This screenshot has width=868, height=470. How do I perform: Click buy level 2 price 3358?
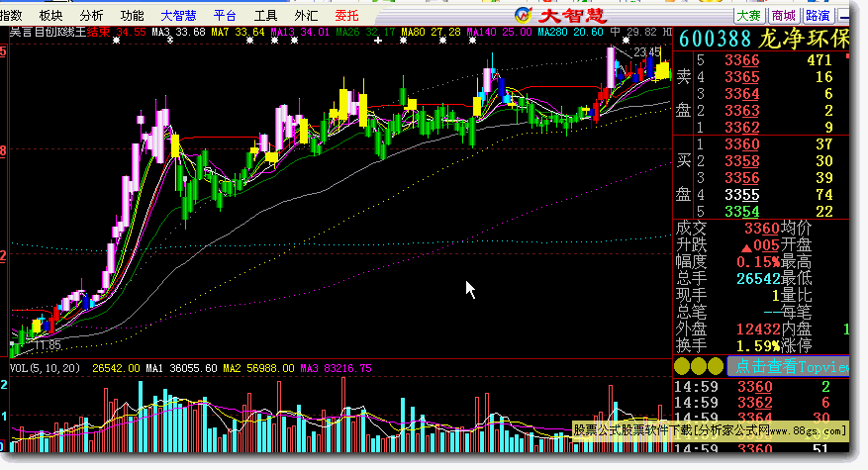pos(741,161)
